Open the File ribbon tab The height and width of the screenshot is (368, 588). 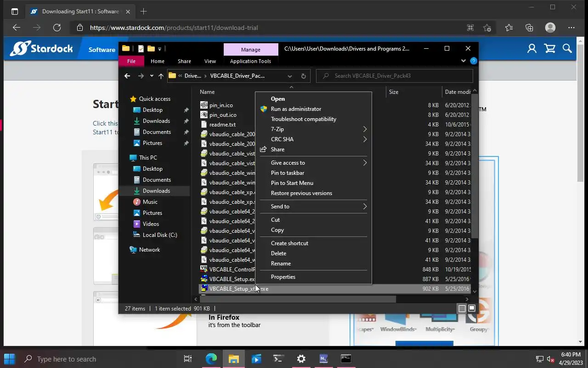click(x=131, y=61)
